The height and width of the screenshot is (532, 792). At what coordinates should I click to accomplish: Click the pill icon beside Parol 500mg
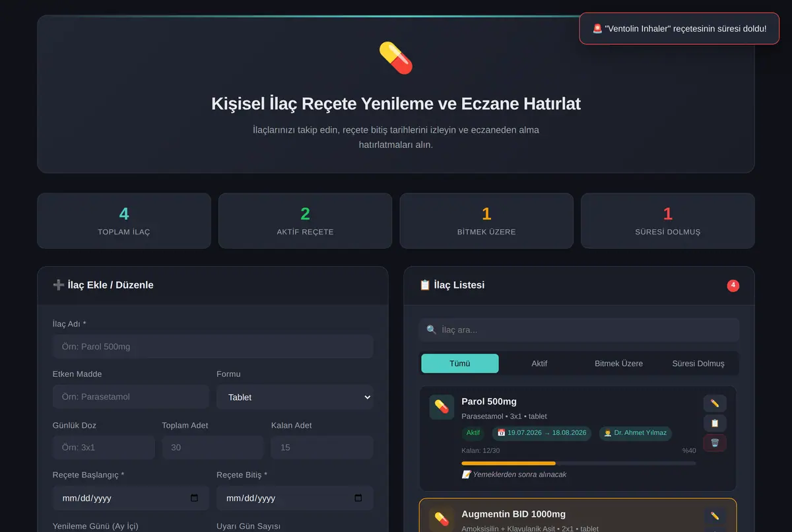(x=442, y=407)
